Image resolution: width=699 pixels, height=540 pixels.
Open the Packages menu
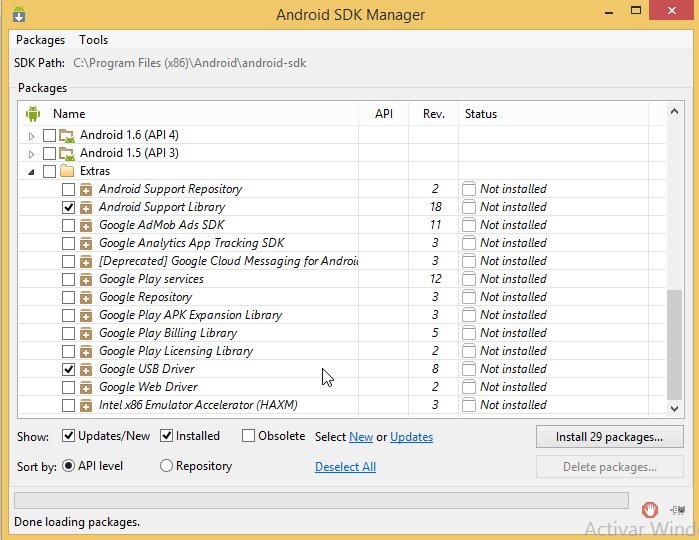(x=41, y=40)
